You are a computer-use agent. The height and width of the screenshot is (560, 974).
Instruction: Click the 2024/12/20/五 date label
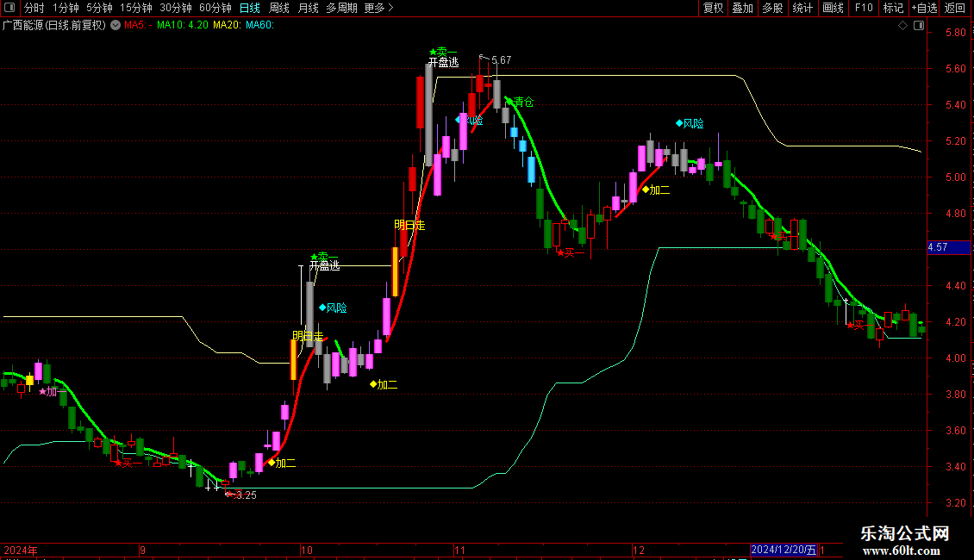tap(784, 550)
